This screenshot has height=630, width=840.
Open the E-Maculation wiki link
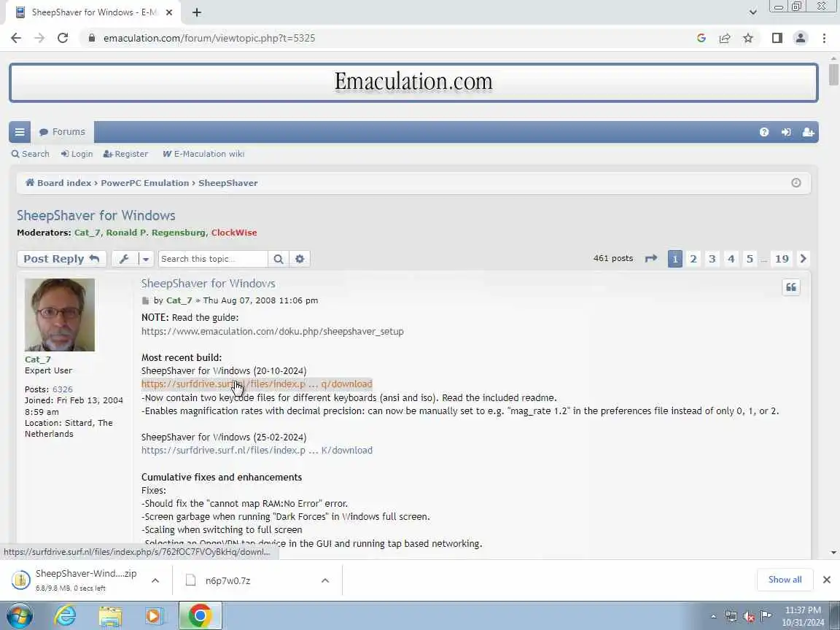pyautogui.click(x=203, y=154)
